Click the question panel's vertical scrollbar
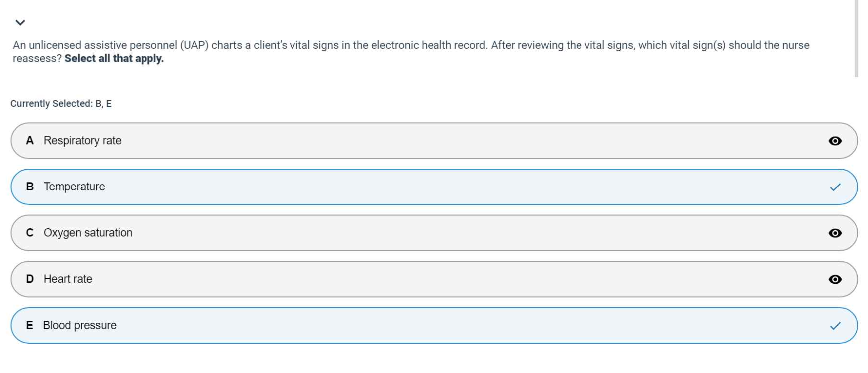The width and height of the screenshot is (868, 373). [856, 39]
